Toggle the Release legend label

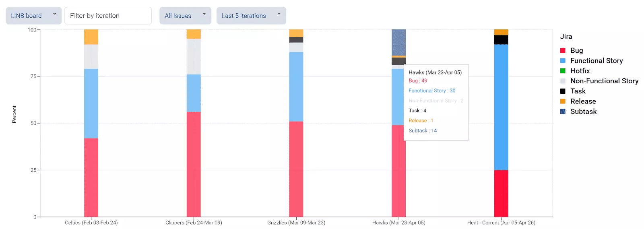pos(583,101)
